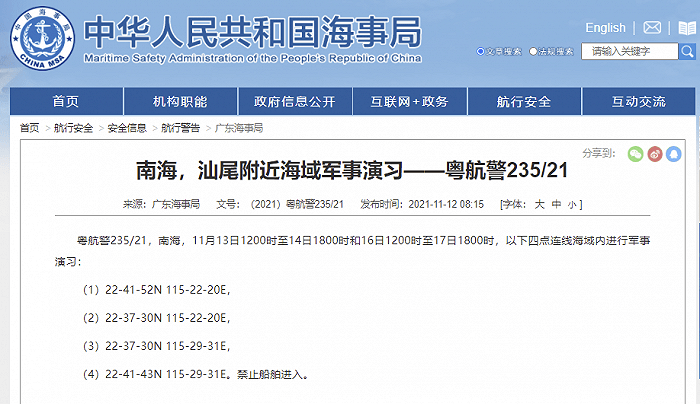Screen dimensions: 700x404
Task: Open the 政府信息公开 menu
Action: [x=294, y=102]
